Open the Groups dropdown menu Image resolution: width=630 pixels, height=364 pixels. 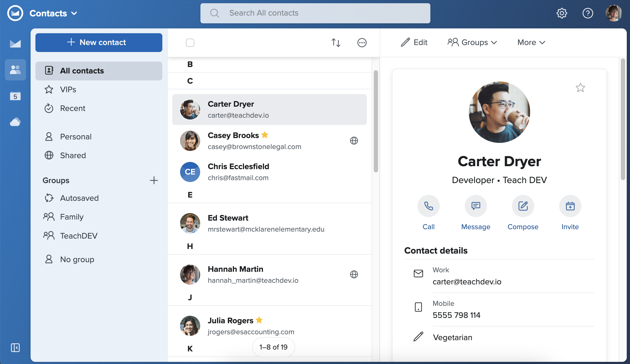point(472,42)
